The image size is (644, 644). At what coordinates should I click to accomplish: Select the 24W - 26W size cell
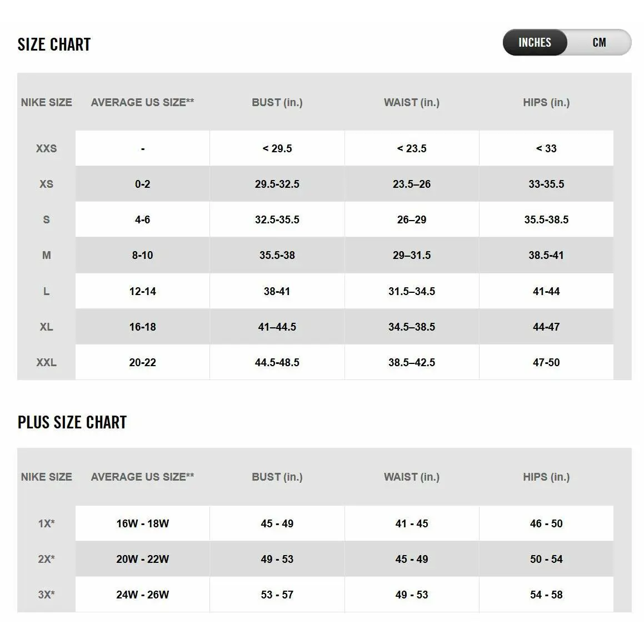pyautogui.click(x=142, y=595)
